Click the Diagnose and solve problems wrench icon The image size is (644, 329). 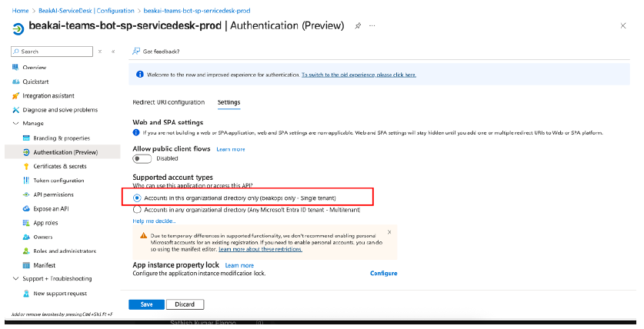click(x=15, y=110)
